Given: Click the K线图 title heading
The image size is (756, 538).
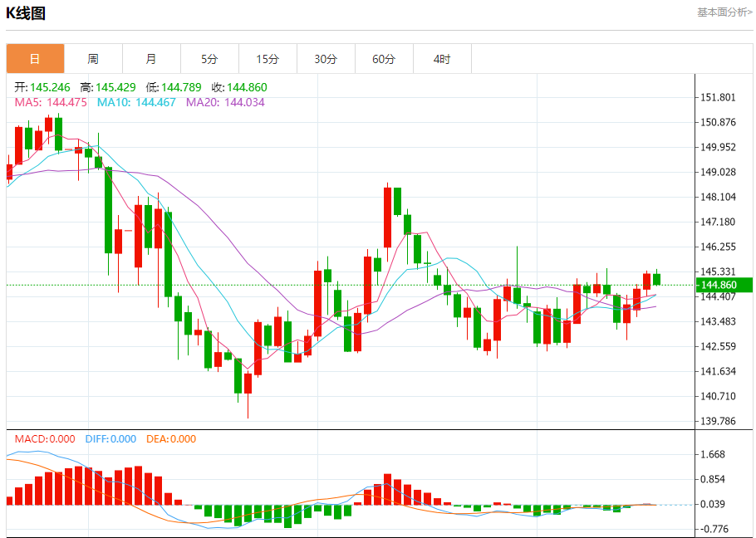Looking at the screenshot, I should click(x=26, y=13).
